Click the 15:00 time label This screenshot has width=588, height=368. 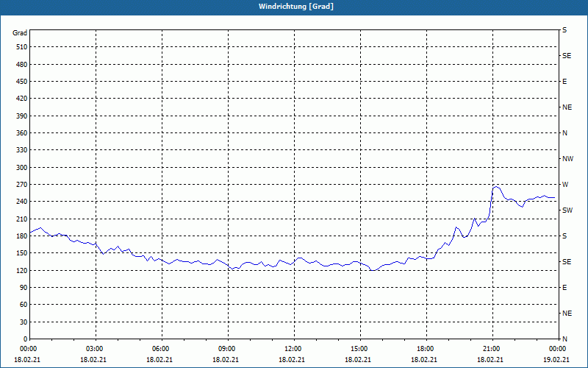(359, 349)
